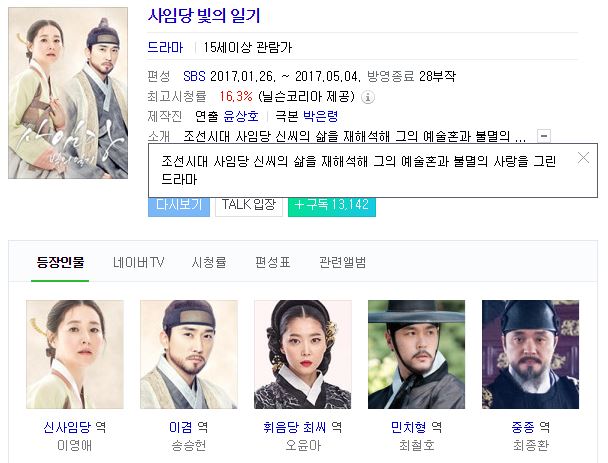Open the 사임당 빛의 일기 title link
This screenshot has height=463, width=608.
[204, 16]
